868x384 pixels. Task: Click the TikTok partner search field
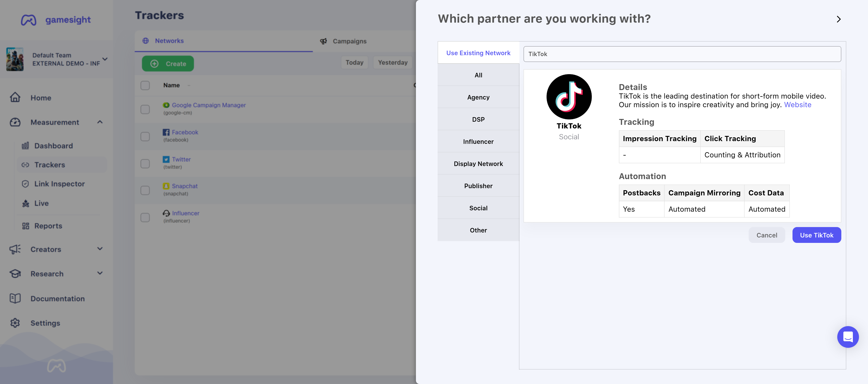pos(682,54)
